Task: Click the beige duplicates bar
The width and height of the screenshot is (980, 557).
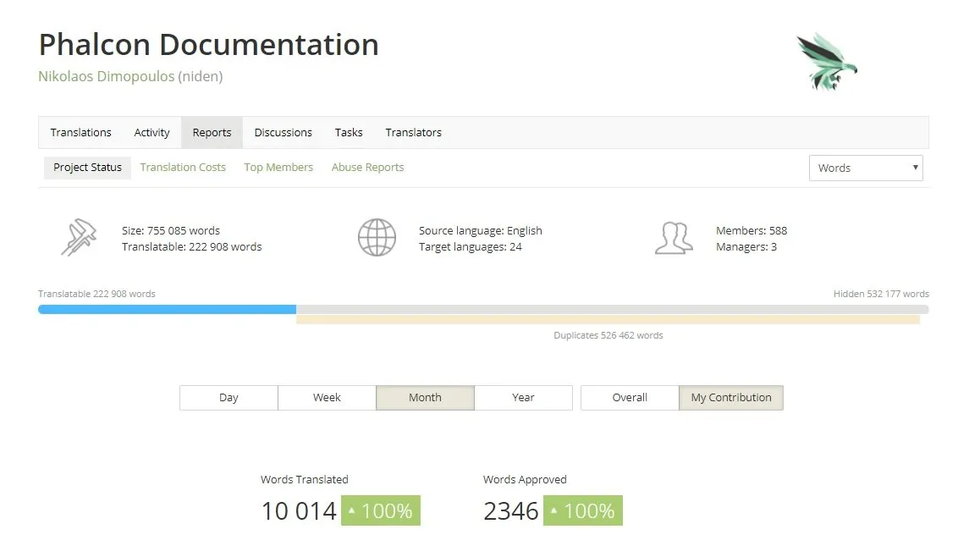Action: pos(608,319)
